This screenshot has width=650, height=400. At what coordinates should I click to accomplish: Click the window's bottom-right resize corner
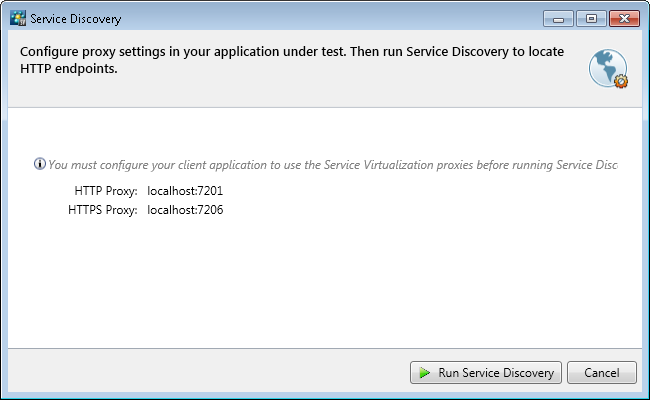click(645, 395)
